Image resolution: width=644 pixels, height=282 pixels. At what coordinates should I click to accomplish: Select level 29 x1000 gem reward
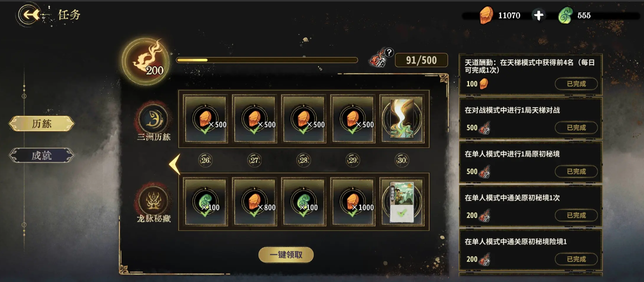point(353,202)
